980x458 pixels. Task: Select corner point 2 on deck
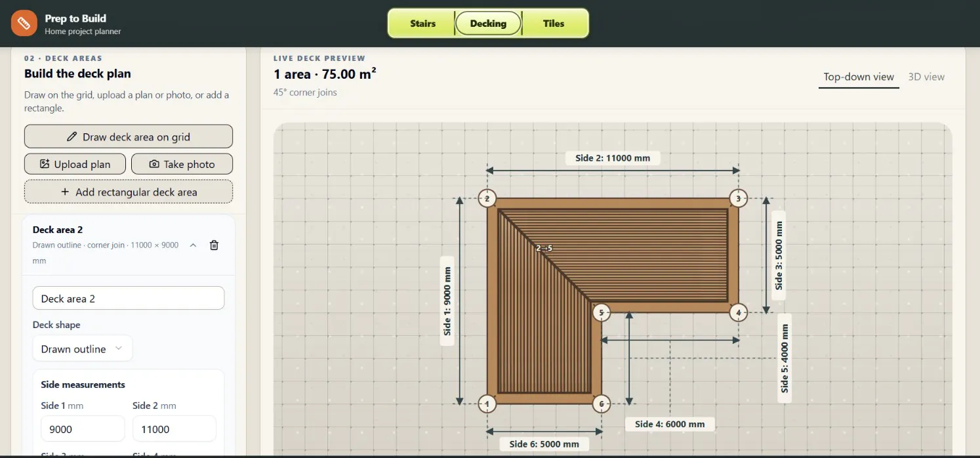[486, 198]
